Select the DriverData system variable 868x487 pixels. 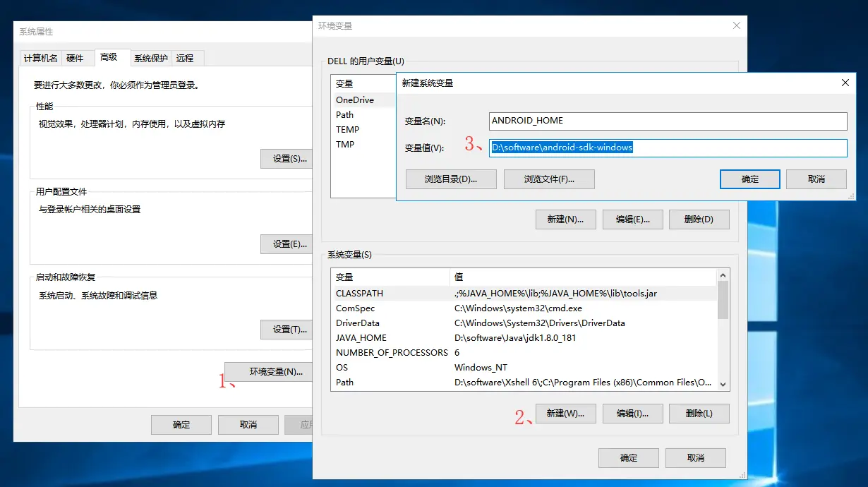click(x=524, y=323)
